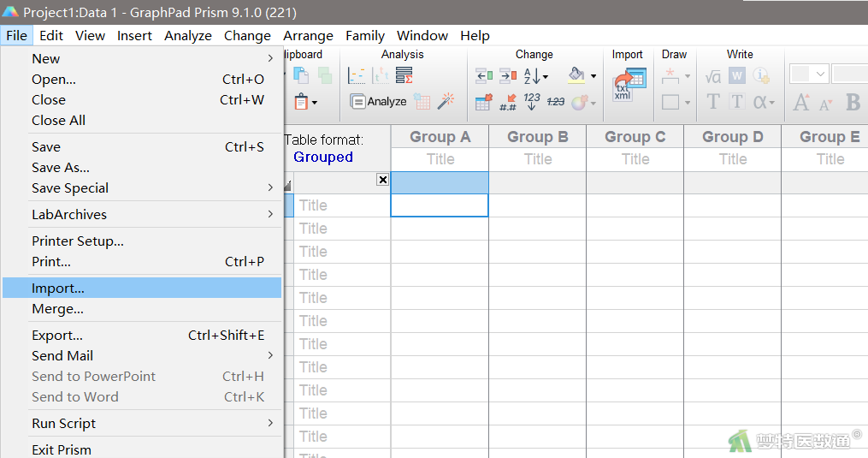The image size is (868, 458).
Task: Open the Edit menu
Action: [x=51, y=35]
